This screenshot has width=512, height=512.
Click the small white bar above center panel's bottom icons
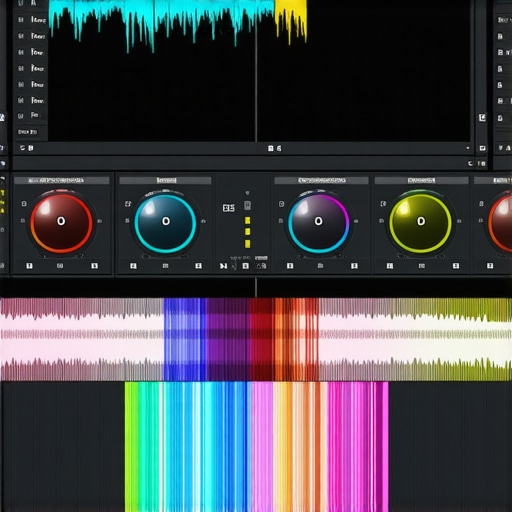click(x=261, y=258)
